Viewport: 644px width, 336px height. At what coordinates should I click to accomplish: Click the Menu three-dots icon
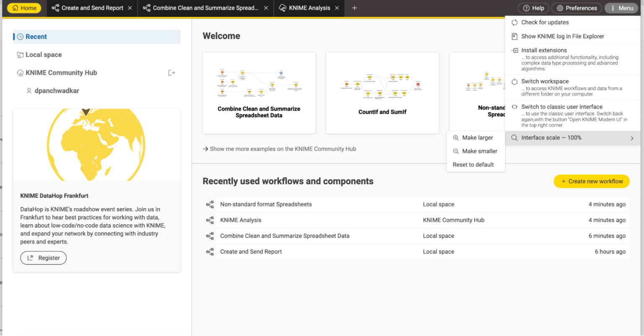[x=613, y=8]
